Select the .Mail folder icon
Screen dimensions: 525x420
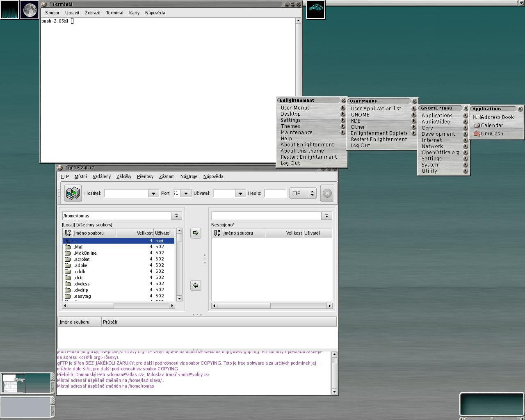(x=68, y=247)
